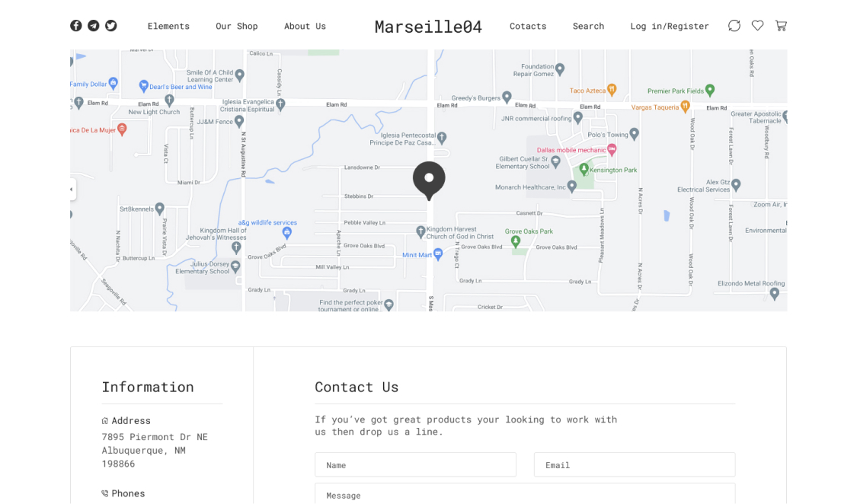
Task: Open the Facebook social icon
Action: (76, 26)
